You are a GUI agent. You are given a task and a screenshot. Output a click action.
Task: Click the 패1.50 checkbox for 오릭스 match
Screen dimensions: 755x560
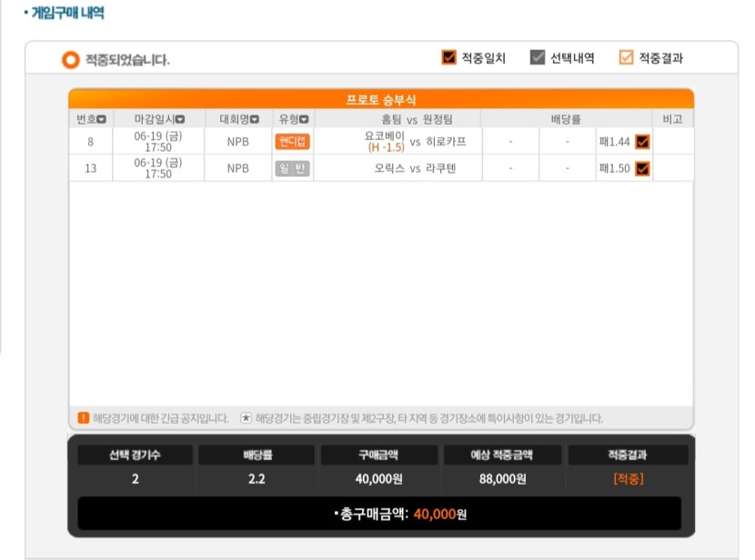[x=642, y=169]
